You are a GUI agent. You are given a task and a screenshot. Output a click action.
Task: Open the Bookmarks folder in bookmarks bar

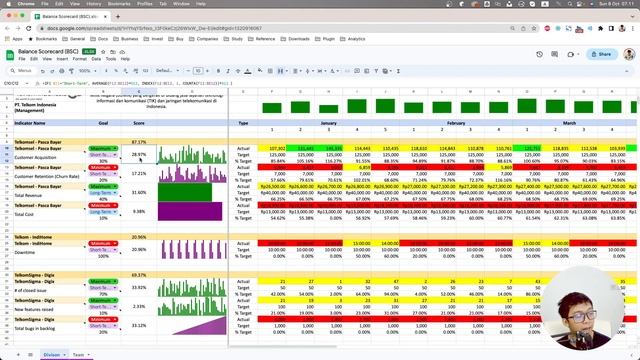tap(42, 39)
